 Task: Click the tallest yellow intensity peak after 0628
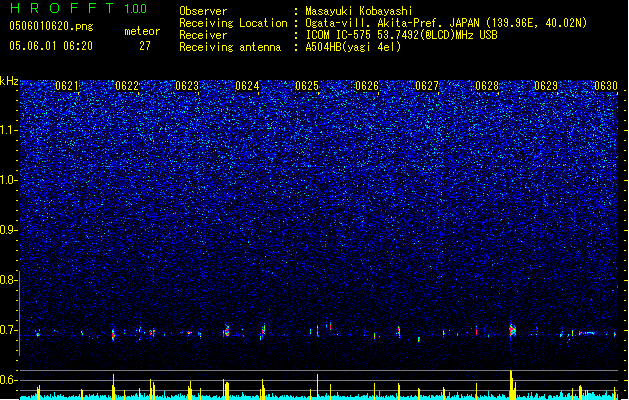[x=511, y=384]
